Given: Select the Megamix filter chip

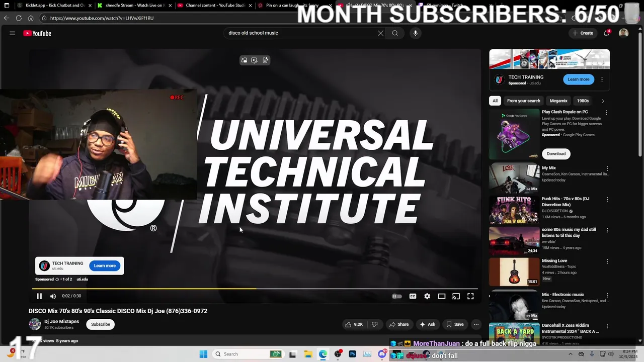Looking at the screenshot, I should (558, 101).
